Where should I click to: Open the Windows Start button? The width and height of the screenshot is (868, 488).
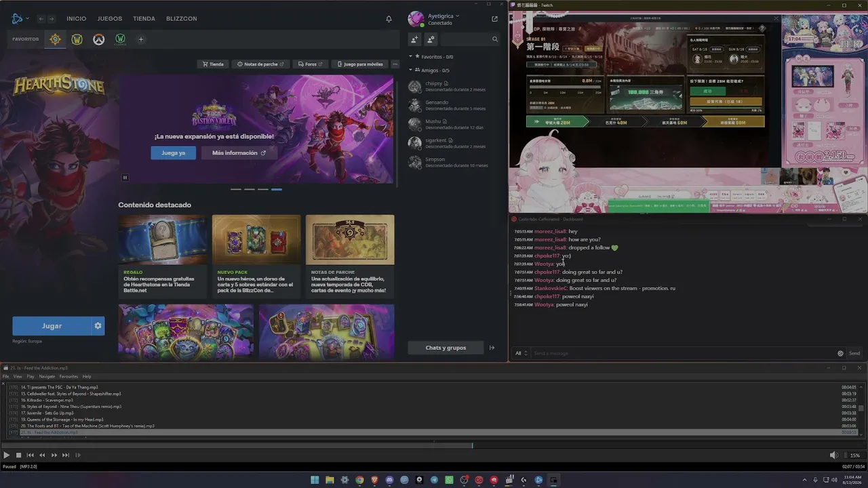click(x=315, y=480)
